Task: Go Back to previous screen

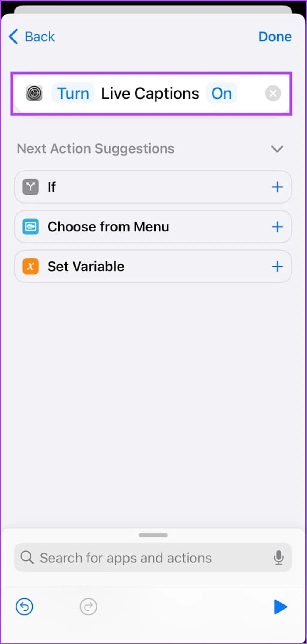Action: tap(40, 37)
